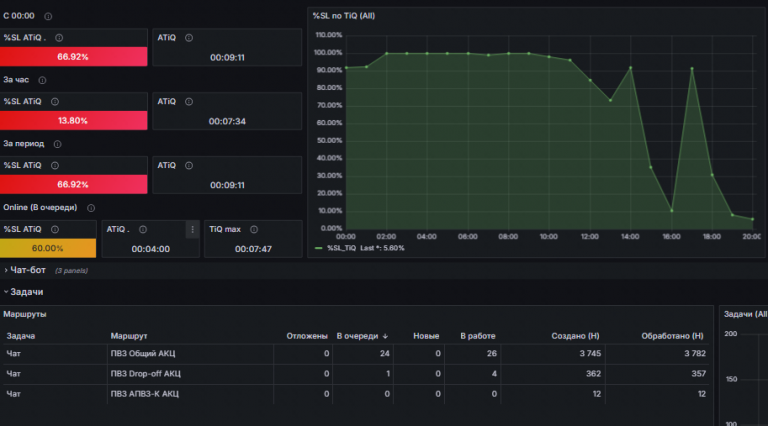Open Задачи (All panel title menu
Image resolution: width=768 pixels, height=426 pixels.
pos(745,314)
